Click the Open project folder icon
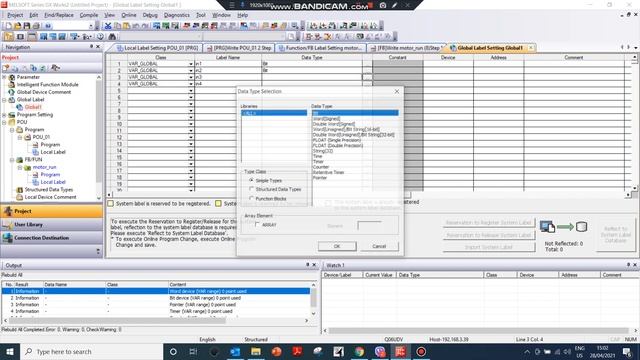The width and height of the screenshot is (640, 360). point(18,26)
